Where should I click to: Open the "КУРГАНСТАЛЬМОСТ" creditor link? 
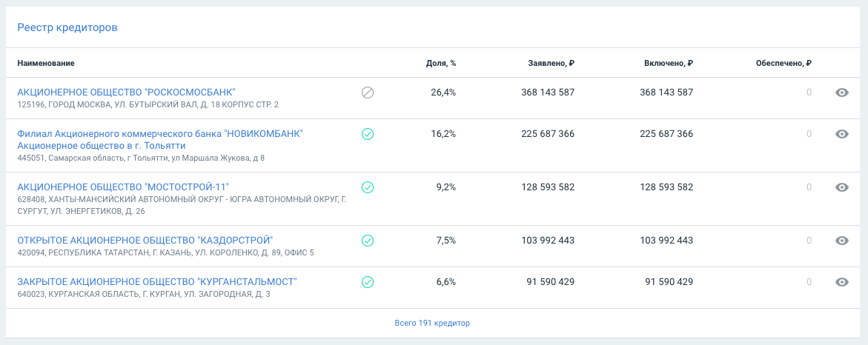pos(156,282)
